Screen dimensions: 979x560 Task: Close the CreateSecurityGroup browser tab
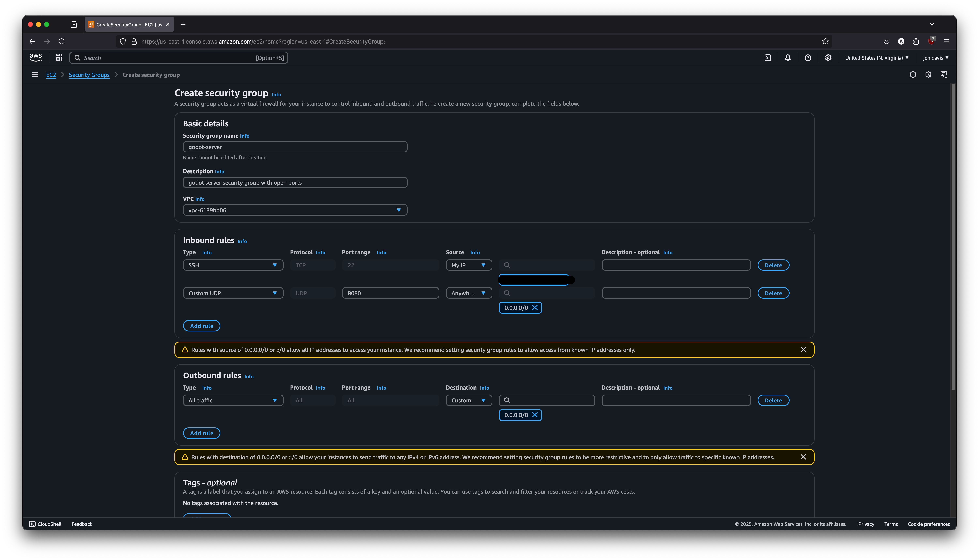click(168, 25)
